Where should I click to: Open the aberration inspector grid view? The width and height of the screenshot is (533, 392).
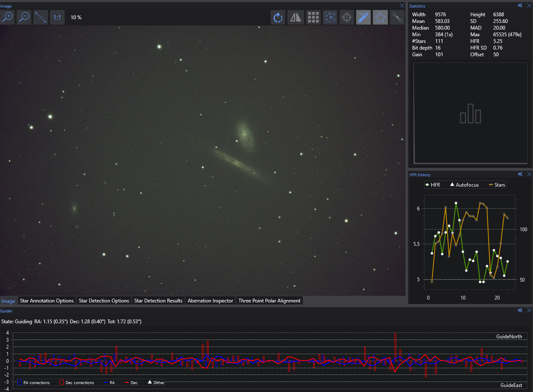click(x=313, y=17)
